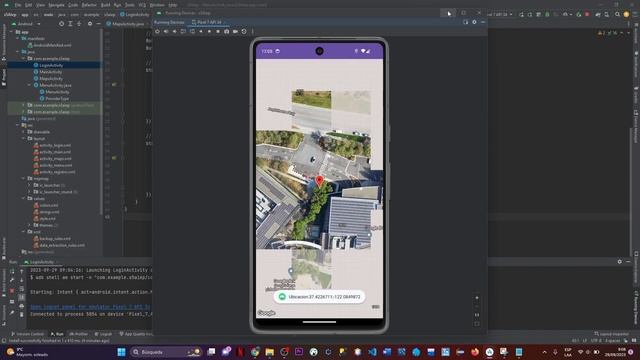Open Search Everywhere magnifier in main toolbar
The image size is (640, 360).
coord(618,14)
